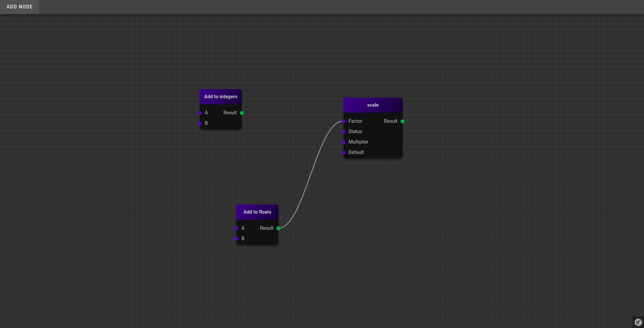The height and width of the screenshot is (328, 644).
Task: Click the Result label in scale node
Action: click(390, 121)
